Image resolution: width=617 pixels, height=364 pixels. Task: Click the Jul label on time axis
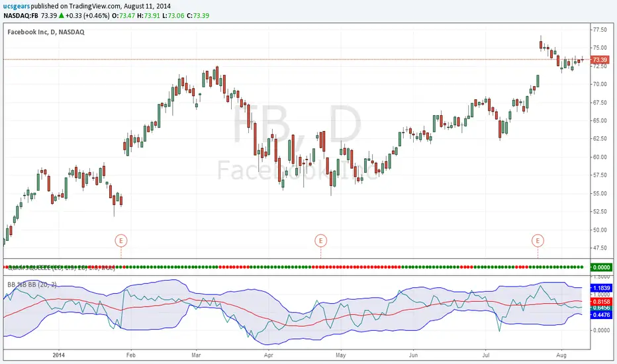pos(485,355)
